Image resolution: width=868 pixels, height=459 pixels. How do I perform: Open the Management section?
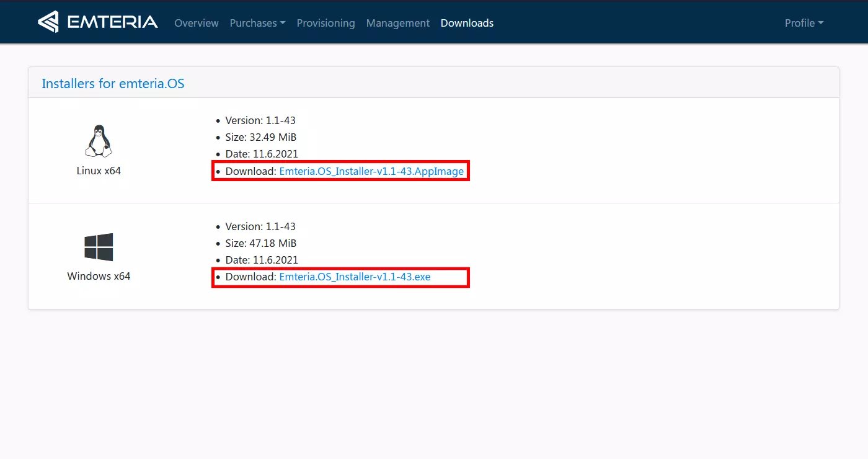click(397, 23)
